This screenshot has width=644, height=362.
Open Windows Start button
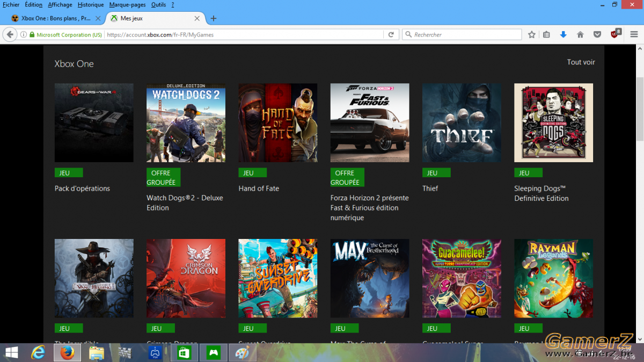(11, 353)
